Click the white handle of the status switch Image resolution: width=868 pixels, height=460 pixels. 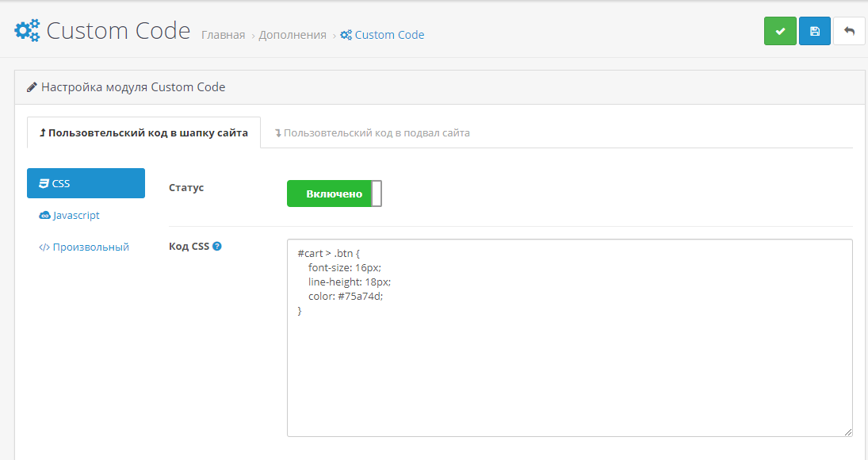coord(377,194)
